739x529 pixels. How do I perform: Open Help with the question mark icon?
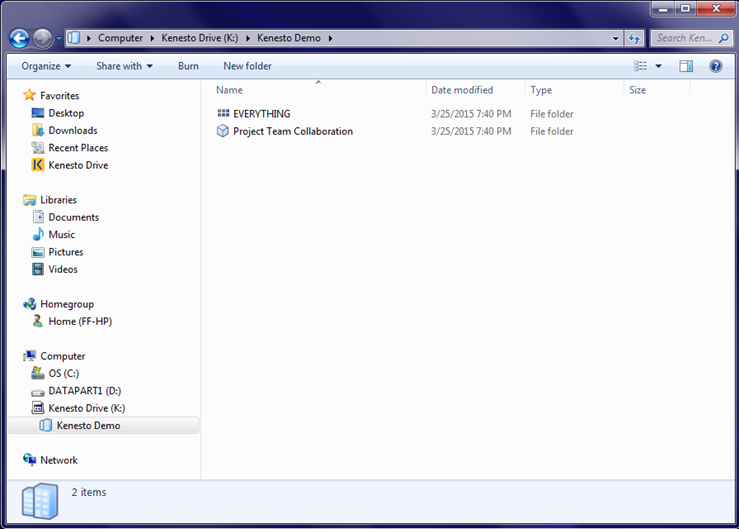(715, 66)
